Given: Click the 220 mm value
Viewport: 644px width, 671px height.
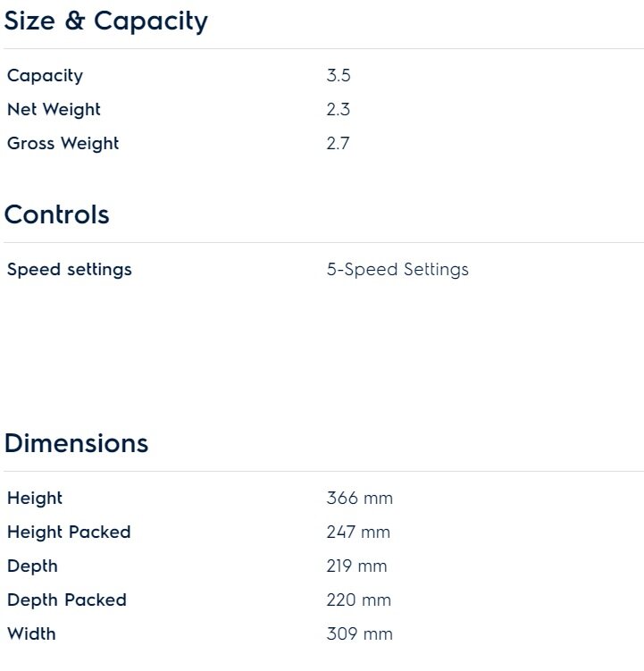Looking at the screenshot, I should coord(358,600).
